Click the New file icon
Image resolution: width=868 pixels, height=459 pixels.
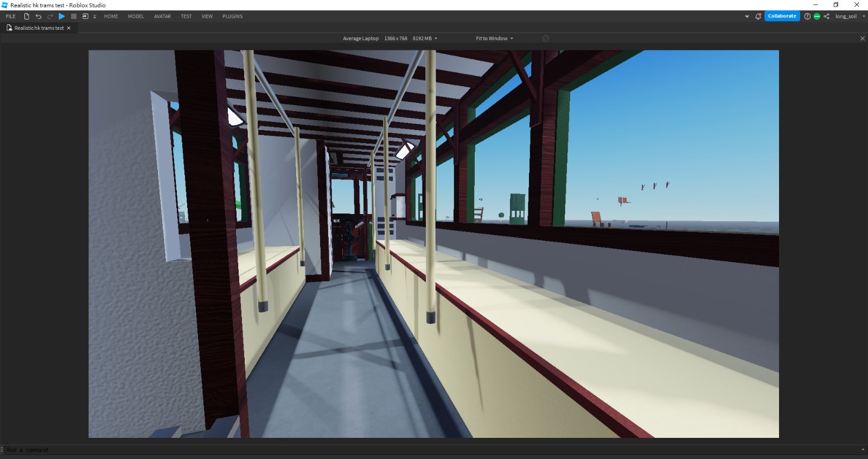(27, 16)
